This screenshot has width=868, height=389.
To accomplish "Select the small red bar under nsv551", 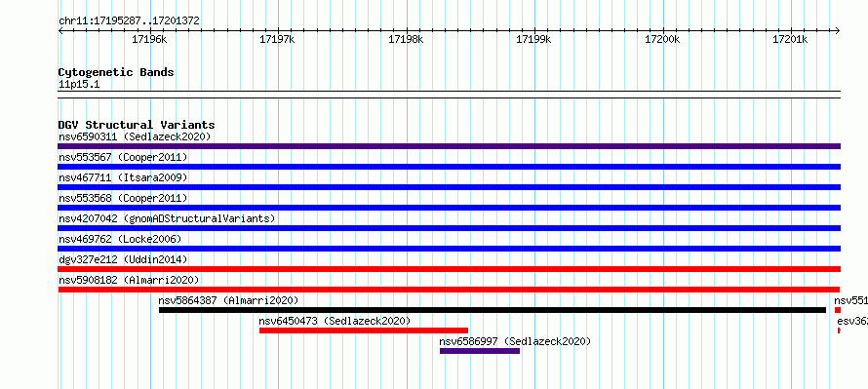I will coord(838,310).
